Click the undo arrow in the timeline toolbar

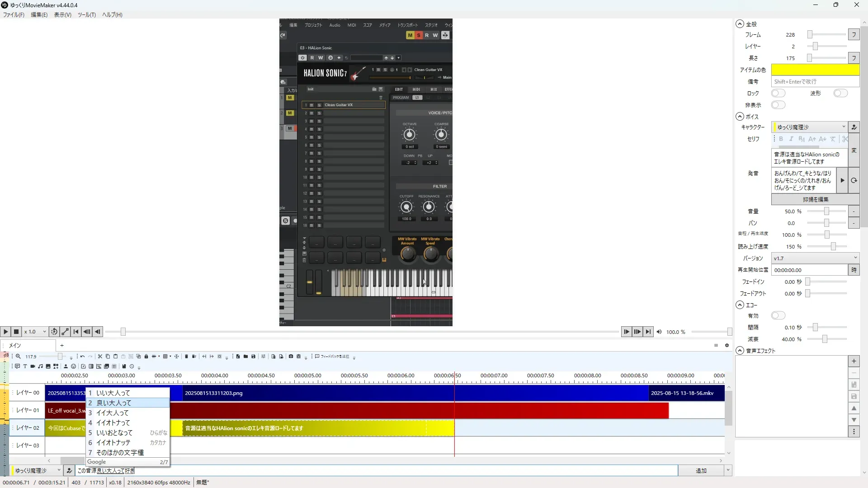82,357
